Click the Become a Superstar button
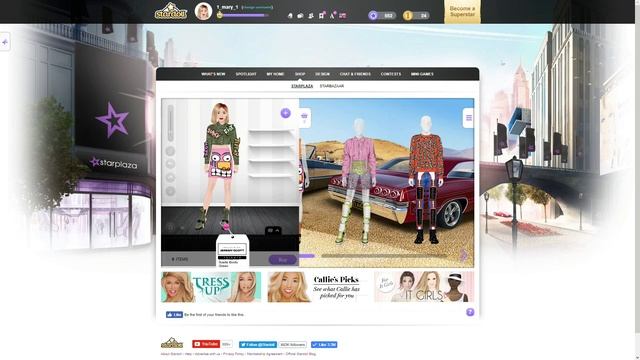Image resolution: width=640 pixels, height=360 pixels. click(x=462, y=11)
